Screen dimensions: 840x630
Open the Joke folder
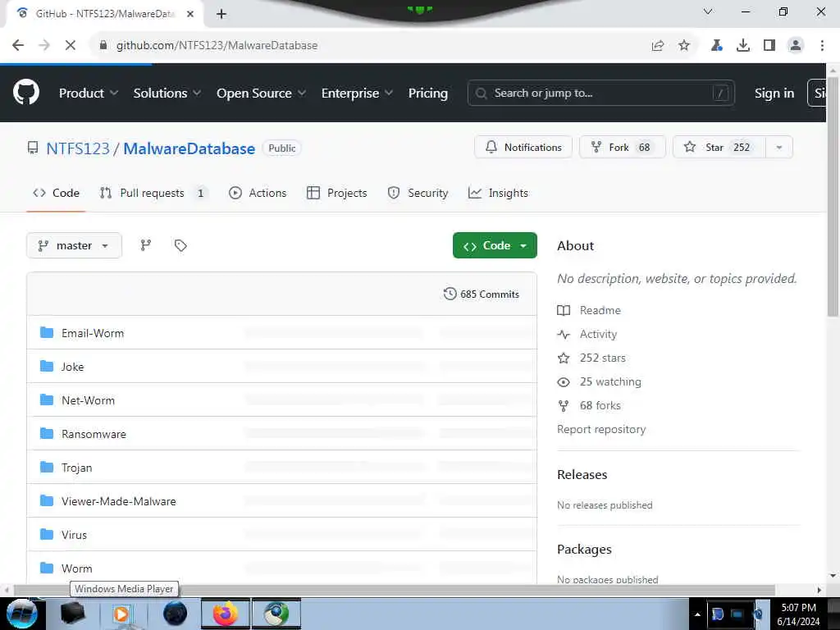(x=72, y=367)
